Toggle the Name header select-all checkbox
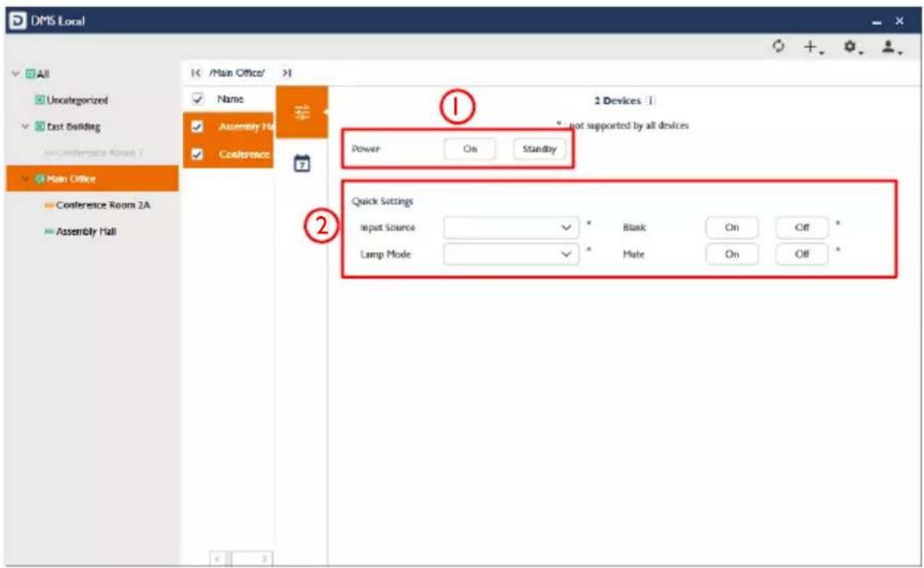Image resolution: width=924 pixels, height=568 pixels. click(198, 99)
